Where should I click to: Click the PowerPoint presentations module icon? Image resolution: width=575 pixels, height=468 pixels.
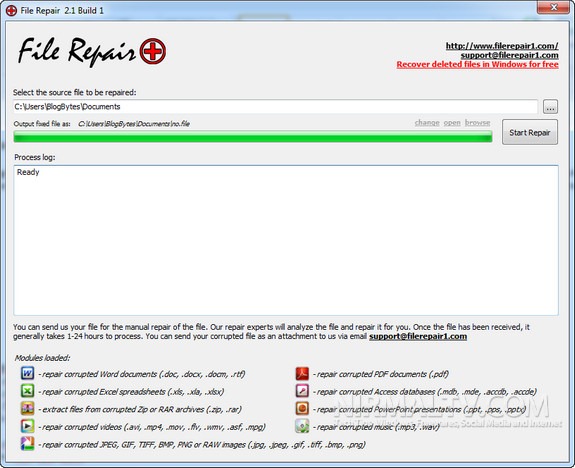click(x=302, y=409)
